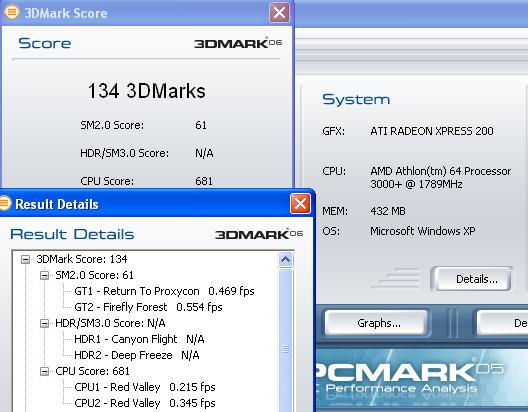Select the HDR/SM3.0 Score: N/A tree label

point(110,323)
